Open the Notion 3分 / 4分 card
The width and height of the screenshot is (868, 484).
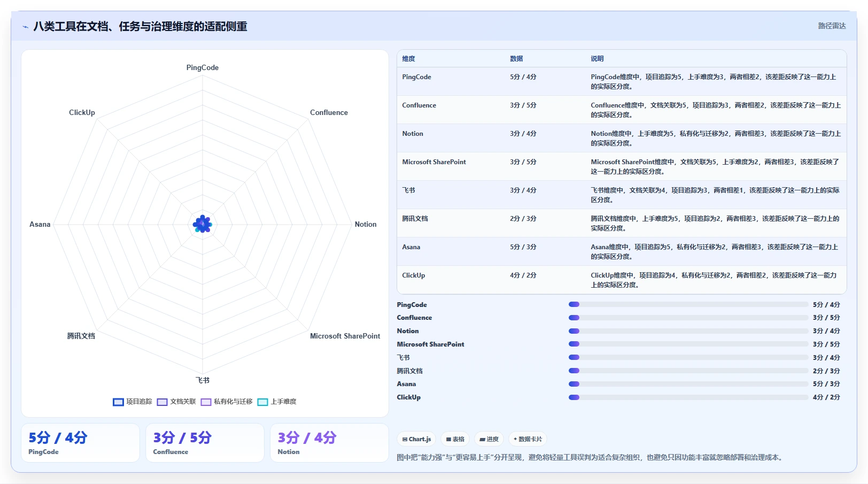point(329,443)
